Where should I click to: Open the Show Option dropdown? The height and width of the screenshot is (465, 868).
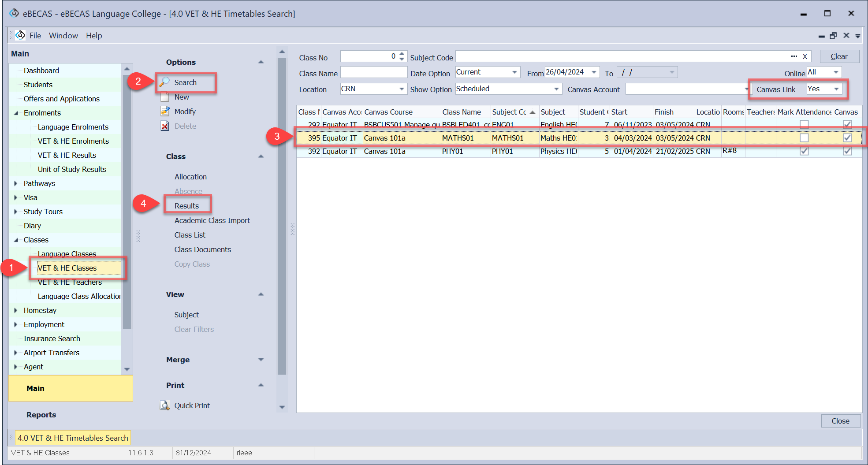pos(556,89)
